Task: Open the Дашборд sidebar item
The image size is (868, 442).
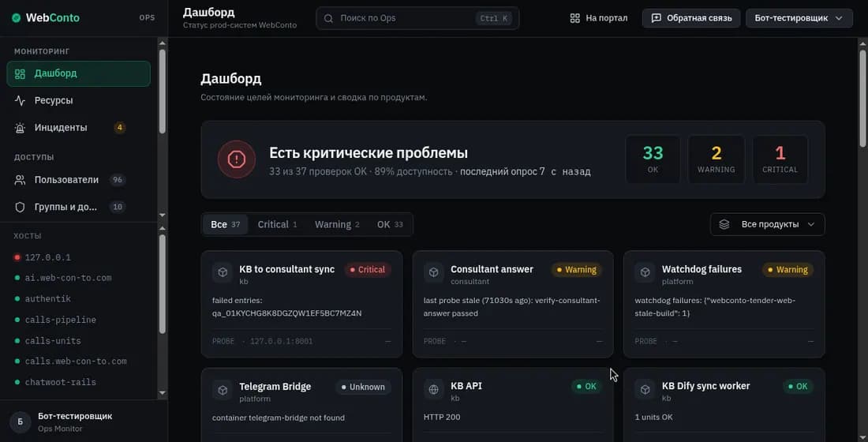Action: [x=78, y=73]
